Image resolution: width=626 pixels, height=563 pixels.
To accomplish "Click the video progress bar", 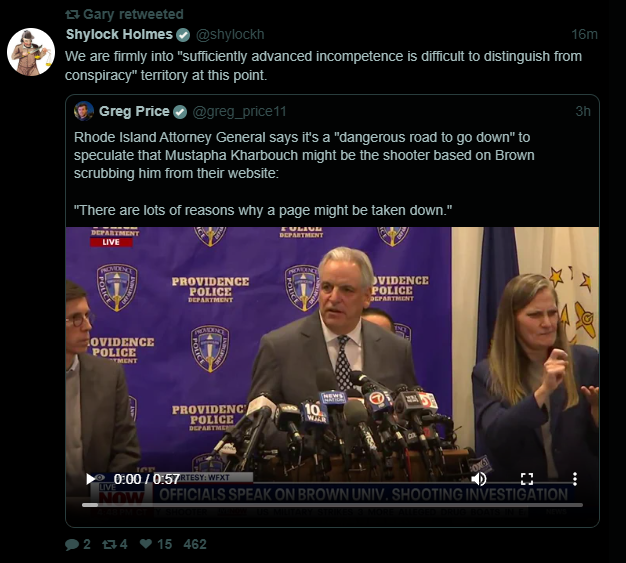I will click(x=330, y=504).
